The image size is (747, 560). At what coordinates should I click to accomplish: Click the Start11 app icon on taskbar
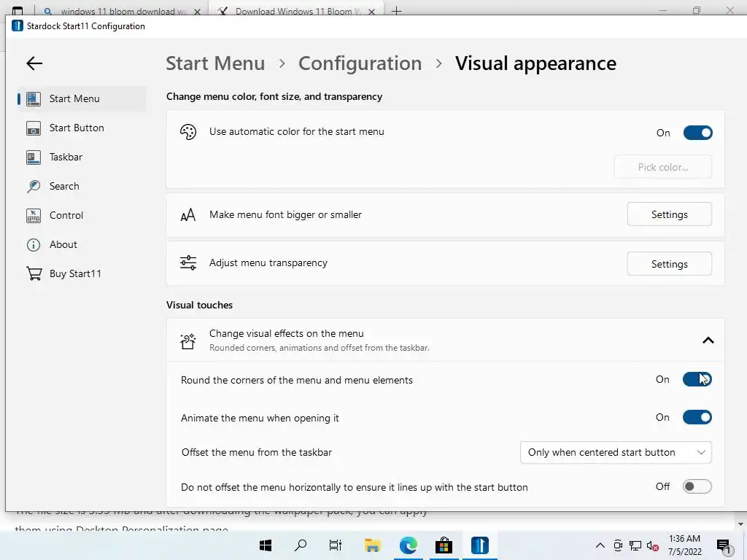480,545
